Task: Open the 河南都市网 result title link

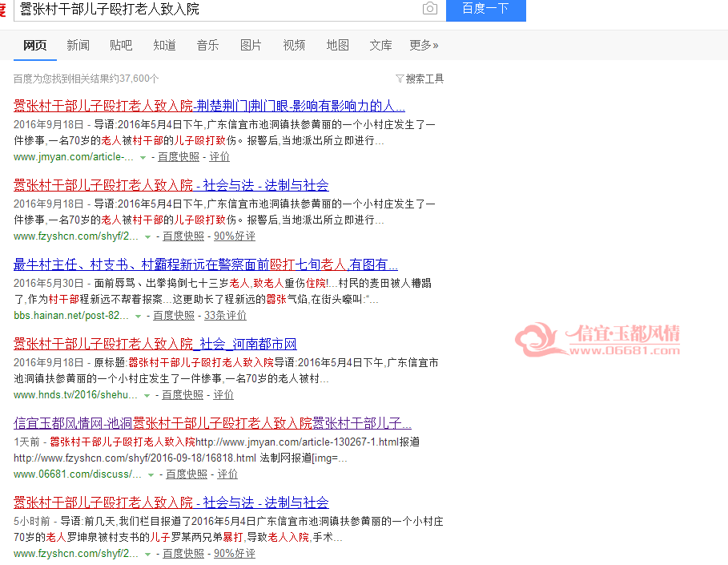Action: 155,345
